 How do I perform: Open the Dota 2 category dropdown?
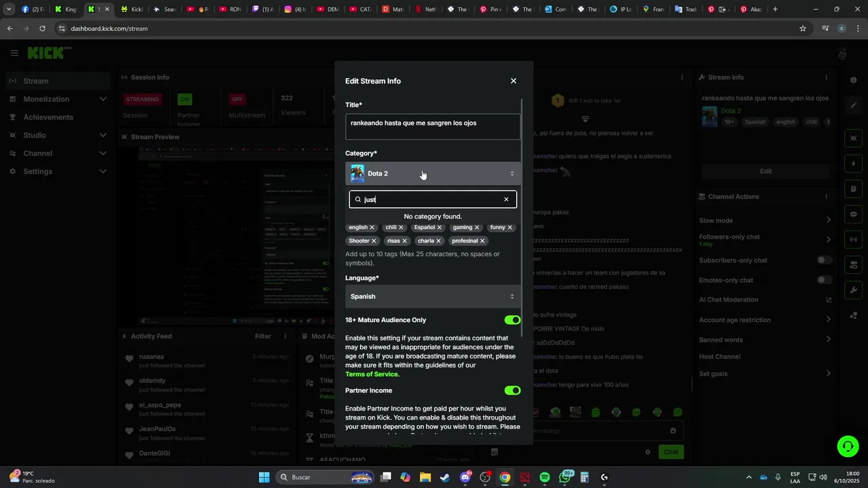433,174
